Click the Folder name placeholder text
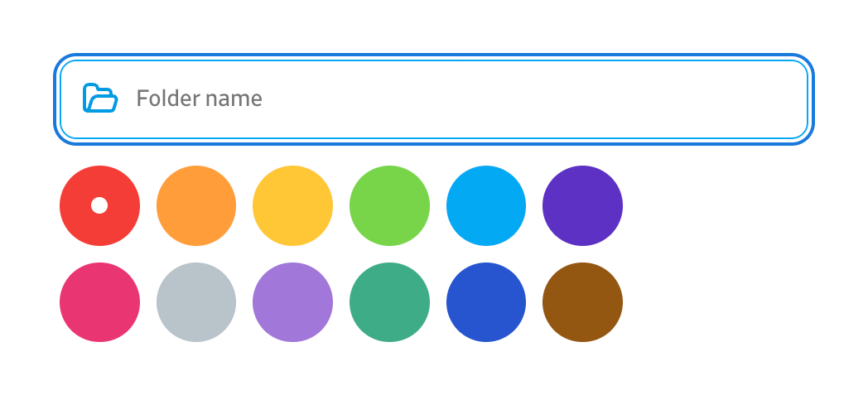 click(199, 99)
